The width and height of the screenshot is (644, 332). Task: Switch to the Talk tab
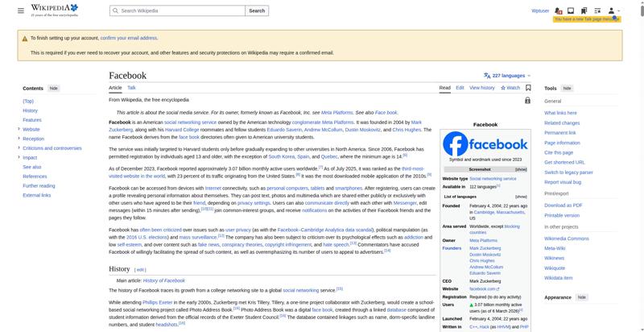(x=131, y=88)
